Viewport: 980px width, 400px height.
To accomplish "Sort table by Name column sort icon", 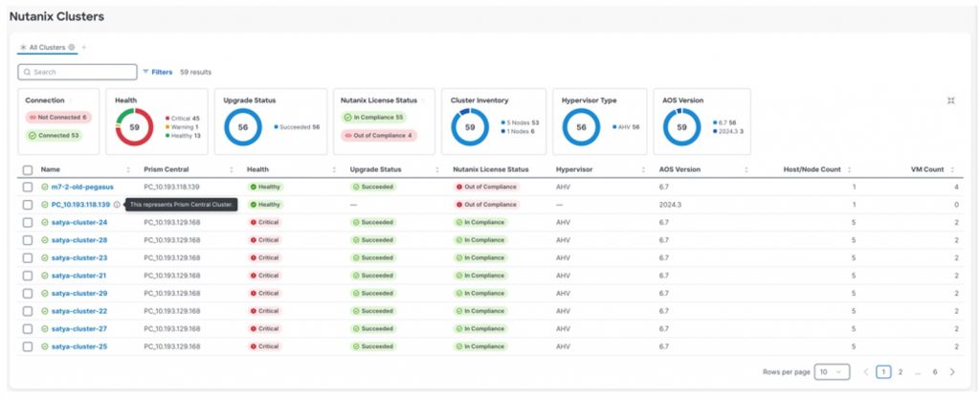I will tap(129, 169).
